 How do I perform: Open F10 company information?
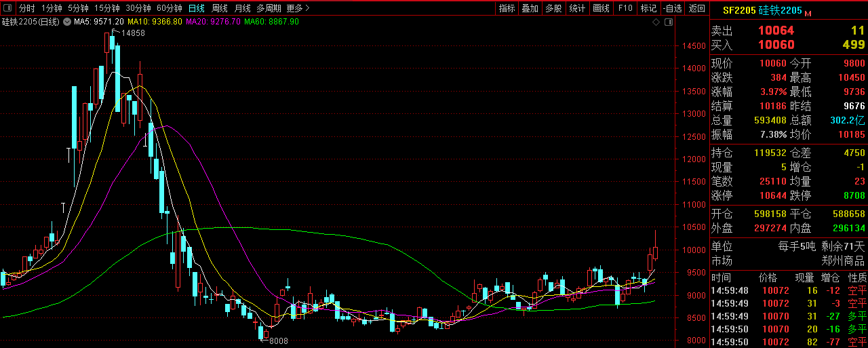(x=625, y=8)
